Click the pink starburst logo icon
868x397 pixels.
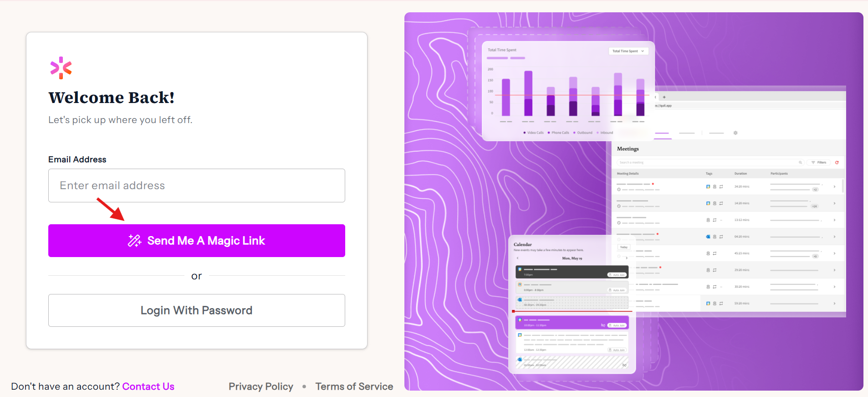(61, 68)
